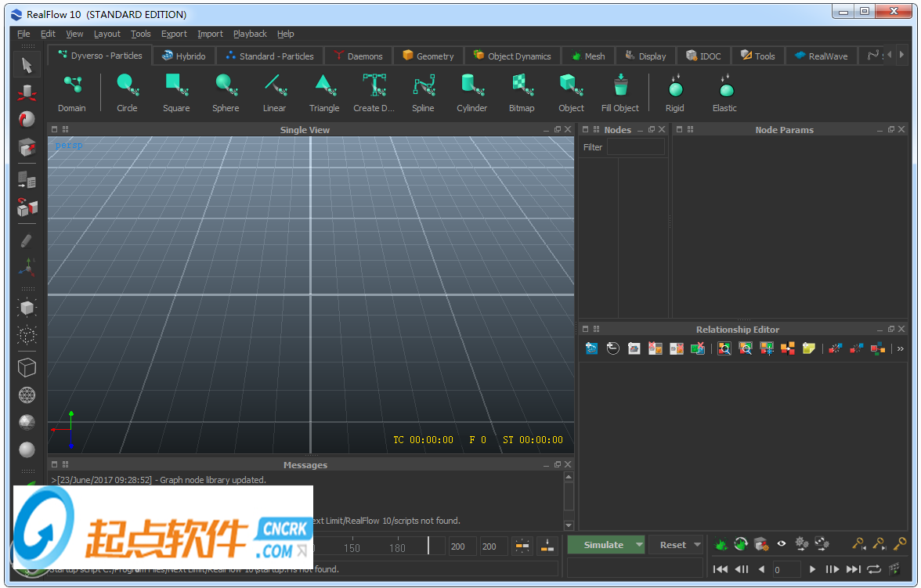Open the Simulate button dropdown arrow
Viewport: 921px width, 588px height.
coord(639,545)
